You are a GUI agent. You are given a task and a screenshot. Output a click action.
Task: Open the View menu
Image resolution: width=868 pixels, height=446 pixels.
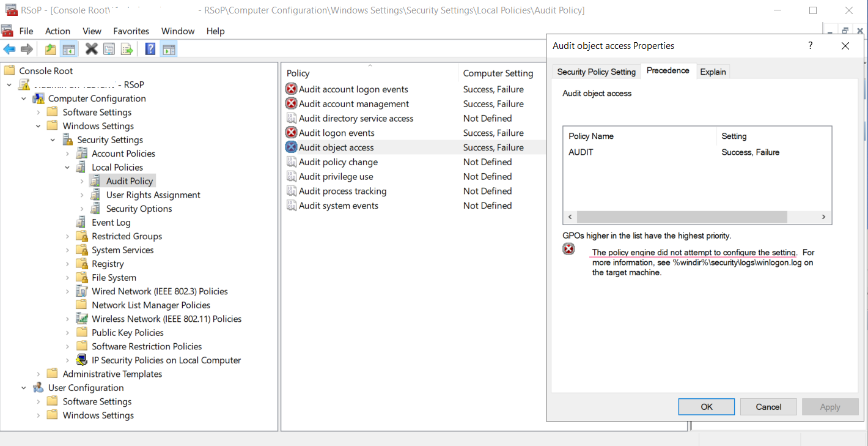tap(92, 31)
